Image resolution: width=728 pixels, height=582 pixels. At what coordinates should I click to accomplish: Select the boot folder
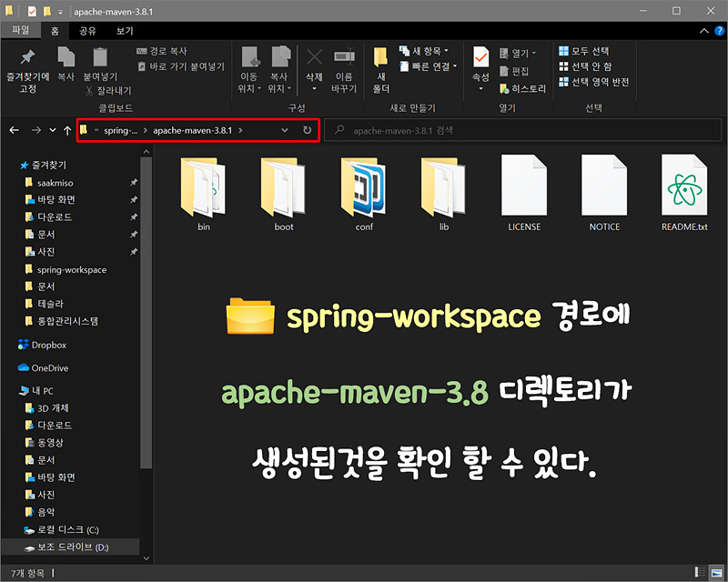pyautogui.click(x=283, y=194)
